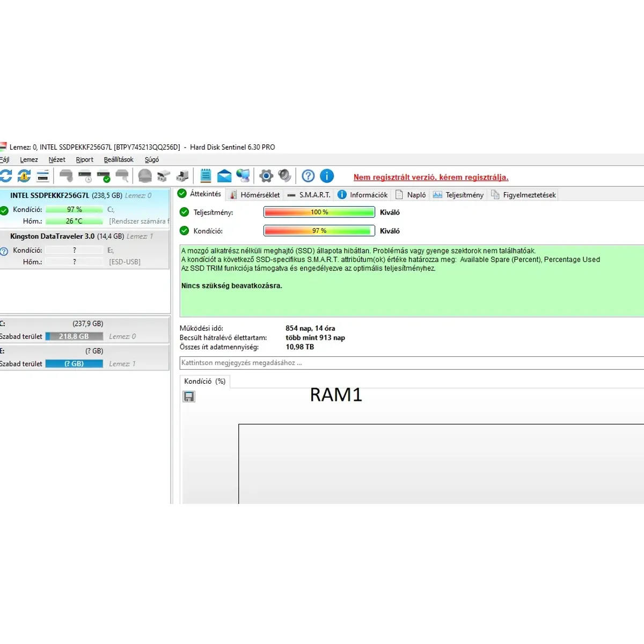Screen dimensions: 644x644
Task: Click the unregistered version registration link
Action: pos(430,177)
